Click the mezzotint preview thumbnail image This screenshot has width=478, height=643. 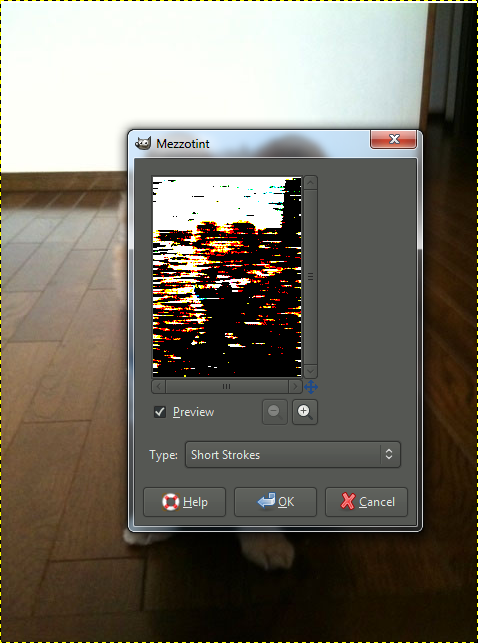pyautogui.click(x=227, y=277)
